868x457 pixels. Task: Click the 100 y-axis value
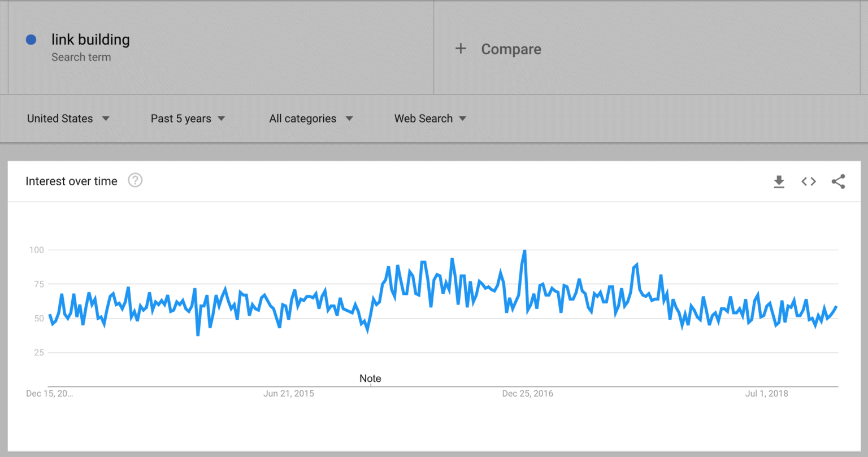pos(36,250)
